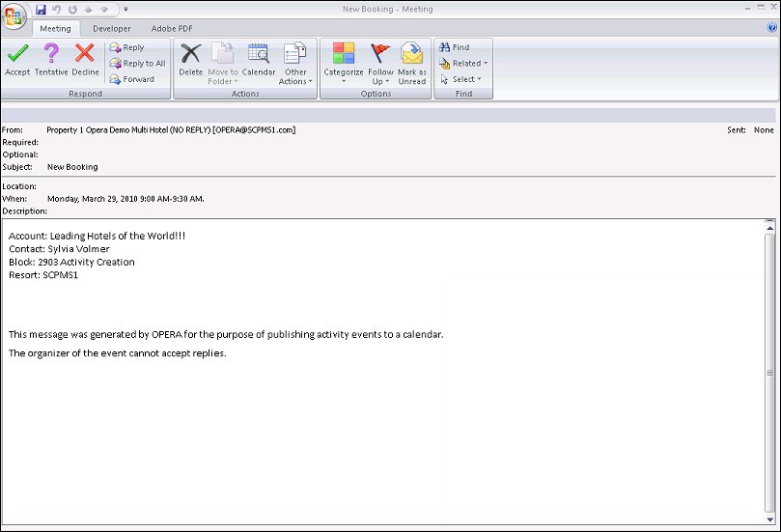781x532 pixels.
Task: Click the scrollbar up arrow in description
Action: coord(770,227)
